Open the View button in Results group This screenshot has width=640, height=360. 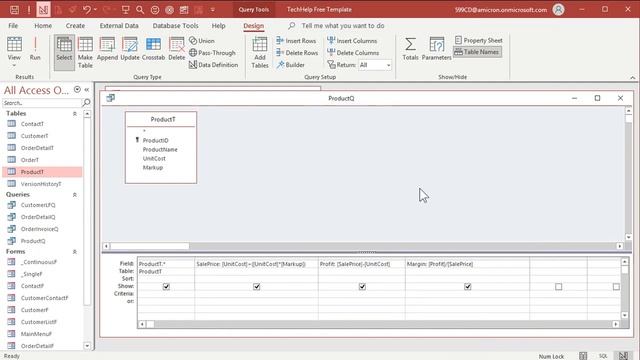tap(14, 52)
